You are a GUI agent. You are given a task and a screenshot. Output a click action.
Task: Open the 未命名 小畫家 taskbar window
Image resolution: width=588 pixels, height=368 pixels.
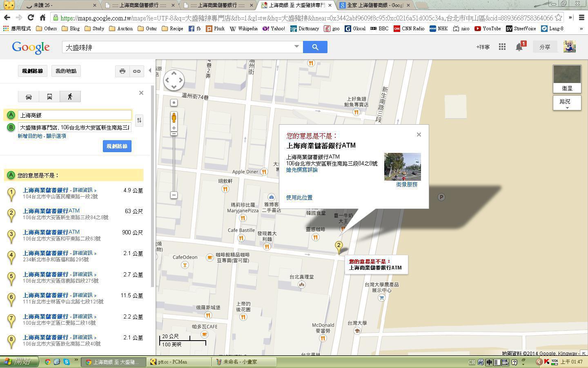(x=244, y=362)
